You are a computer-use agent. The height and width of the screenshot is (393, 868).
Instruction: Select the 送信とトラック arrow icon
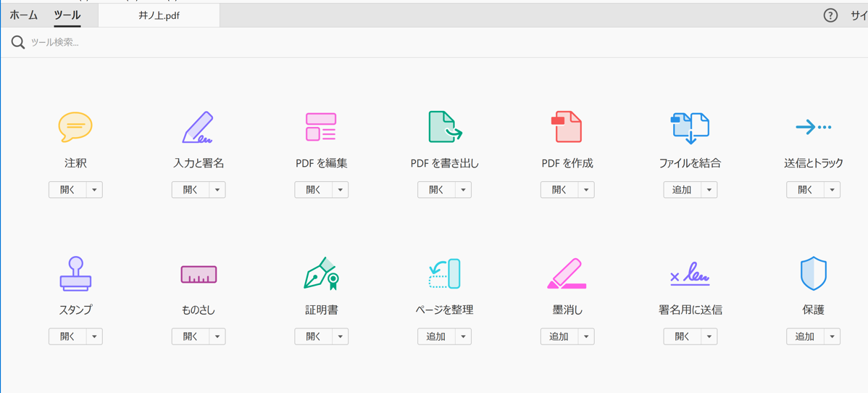813,128
